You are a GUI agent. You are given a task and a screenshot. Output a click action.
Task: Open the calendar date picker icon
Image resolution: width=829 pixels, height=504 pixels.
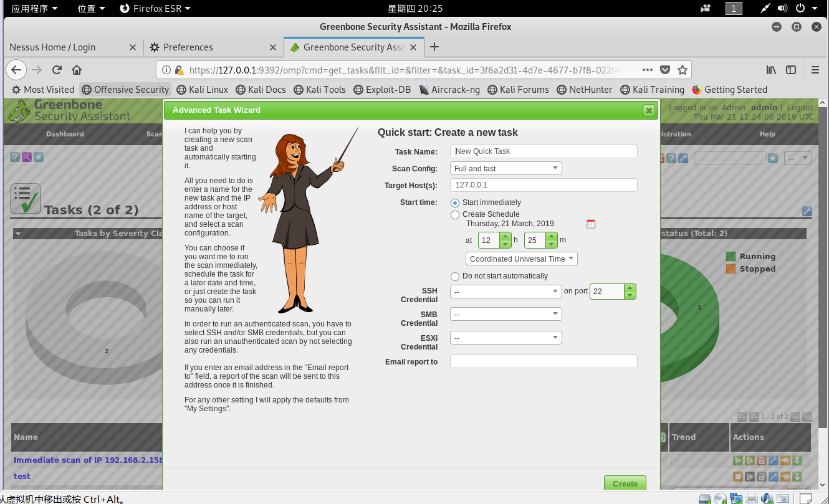coord(591,224)
